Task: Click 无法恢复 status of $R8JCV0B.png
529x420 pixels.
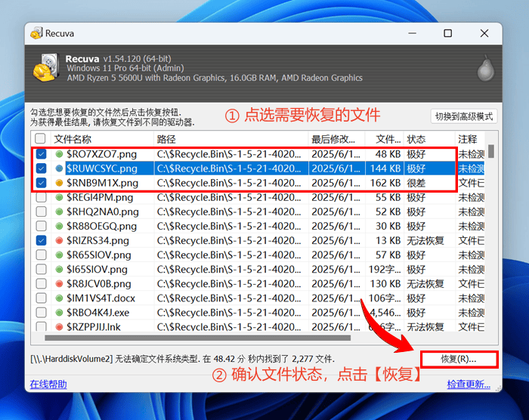Action: (x=425, y=284)
